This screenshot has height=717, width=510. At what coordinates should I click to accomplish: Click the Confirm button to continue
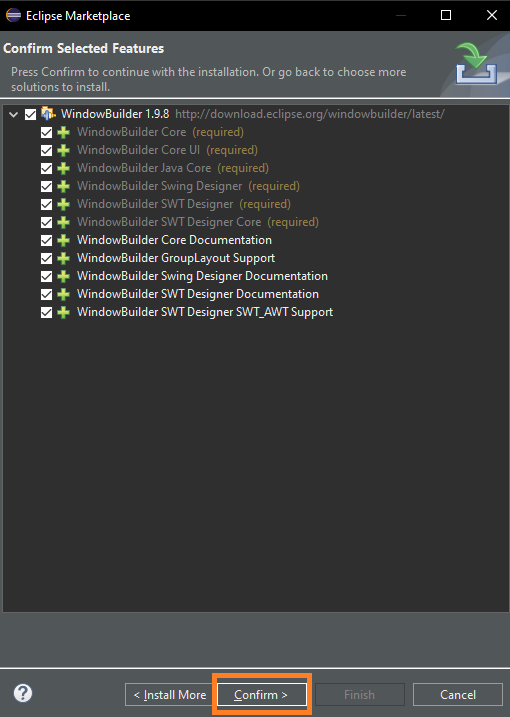pyautogui.click(x=262, y=695)
